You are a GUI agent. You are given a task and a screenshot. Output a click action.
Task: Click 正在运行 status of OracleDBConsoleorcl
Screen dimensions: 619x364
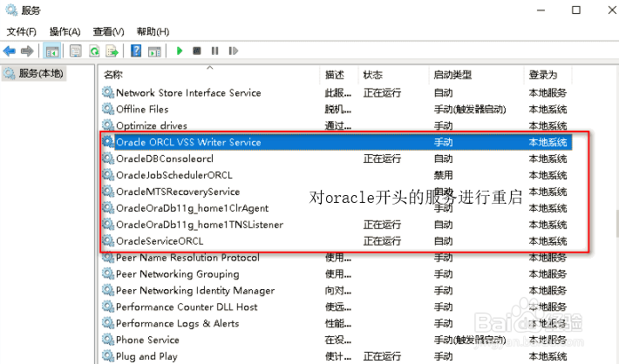coord(382,158)
